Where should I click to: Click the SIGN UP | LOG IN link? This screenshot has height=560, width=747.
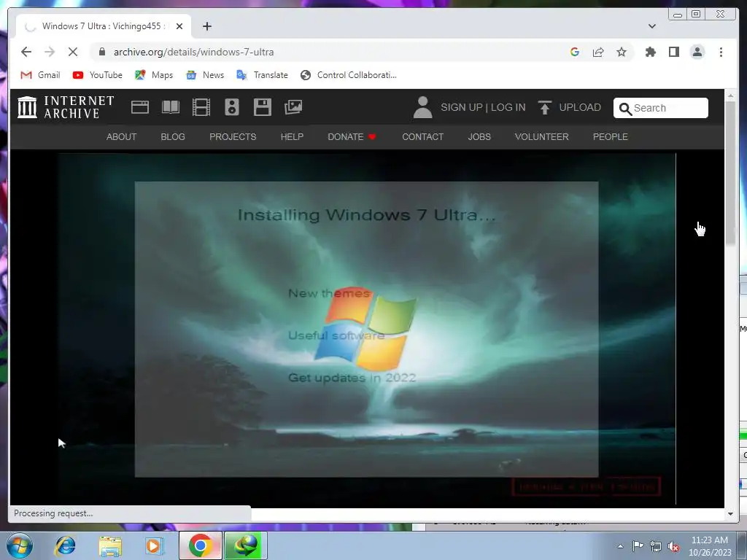click(x=483, y=107)
